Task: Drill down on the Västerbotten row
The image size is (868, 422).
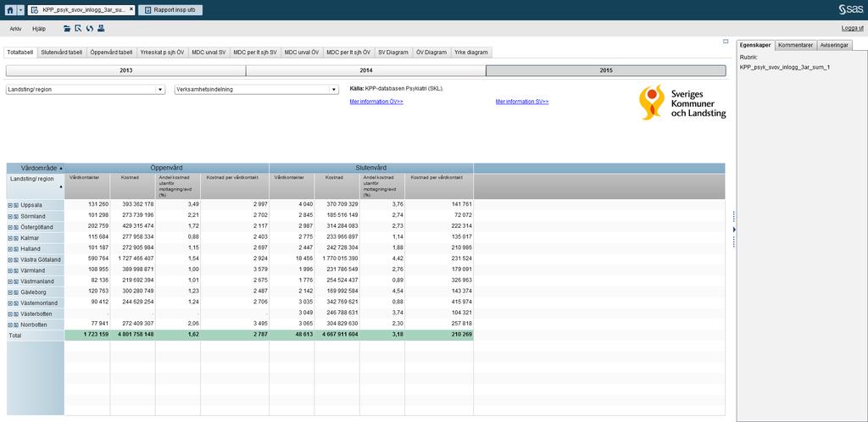Action: click(x=16, y=314)
